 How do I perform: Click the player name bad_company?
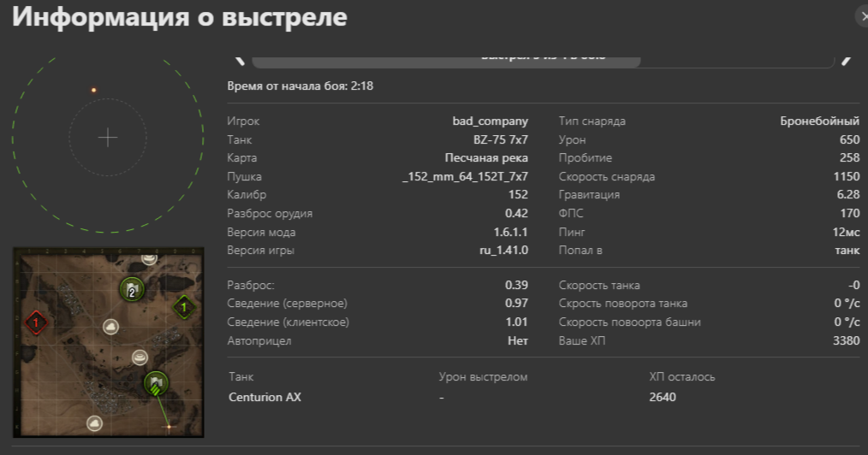pos(490,121)
